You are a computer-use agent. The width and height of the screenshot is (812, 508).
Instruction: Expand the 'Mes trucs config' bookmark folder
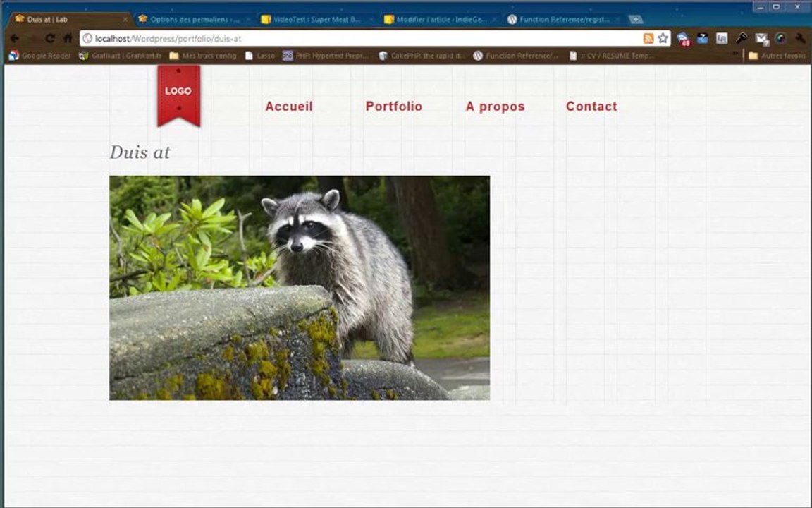coord(203,56)
